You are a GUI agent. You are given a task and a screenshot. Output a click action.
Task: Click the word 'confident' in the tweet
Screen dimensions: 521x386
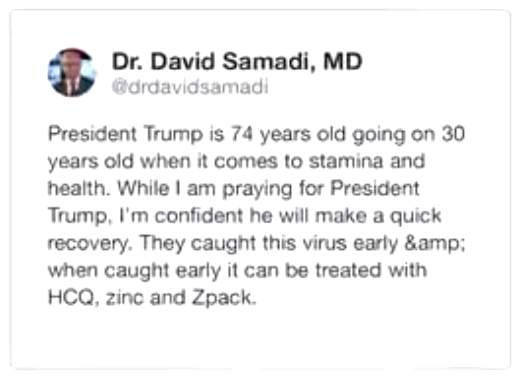tap(199, 216)
